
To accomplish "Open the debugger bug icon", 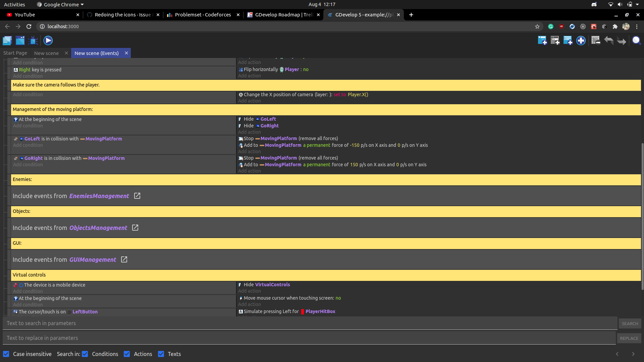I will (x=33, y=41).
